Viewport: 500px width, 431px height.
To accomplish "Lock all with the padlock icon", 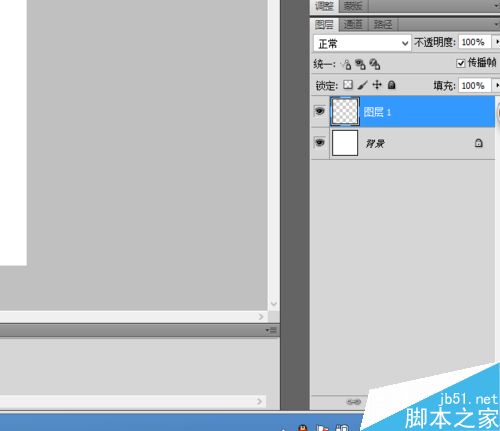I will pos(392,85).
